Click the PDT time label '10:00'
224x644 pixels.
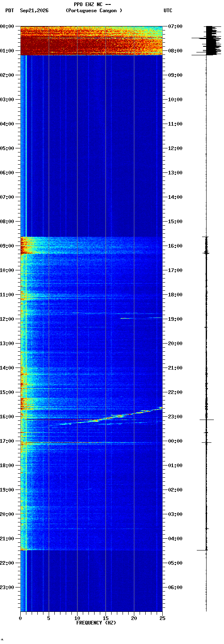7,270
